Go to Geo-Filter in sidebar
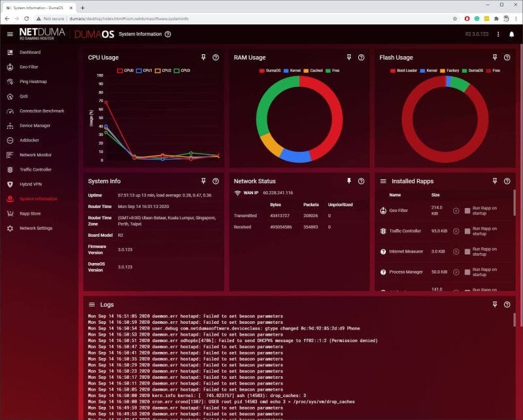Image resolution: width=523 pixels, height=420 pixels. pyautogui.click(x=29, y=67)
